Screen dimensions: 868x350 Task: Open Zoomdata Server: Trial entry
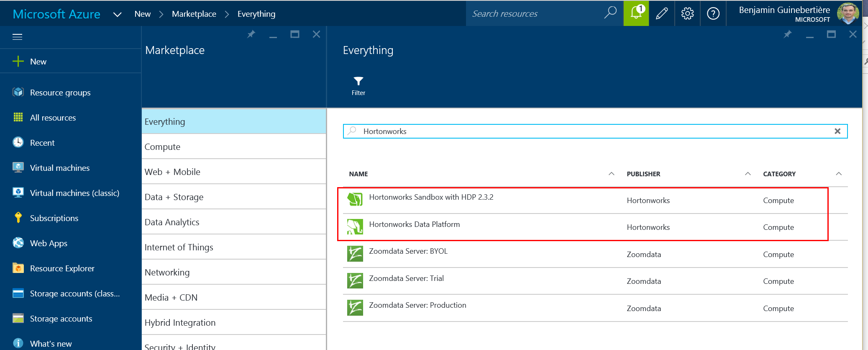[406, 278]
